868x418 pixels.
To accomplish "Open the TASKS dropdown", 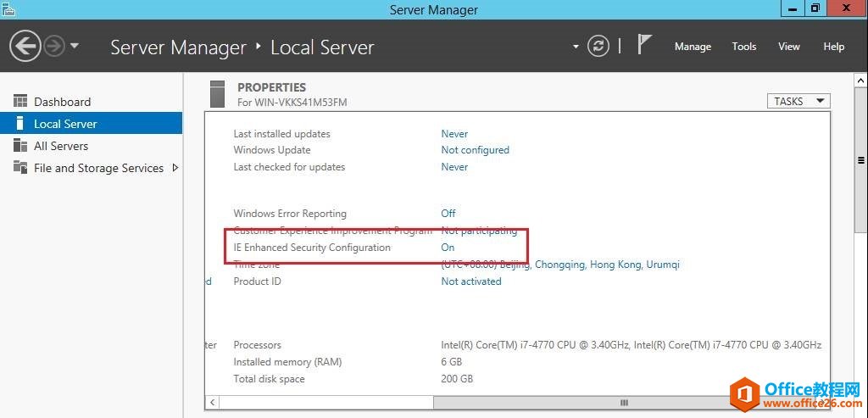I will click(798, 101).
